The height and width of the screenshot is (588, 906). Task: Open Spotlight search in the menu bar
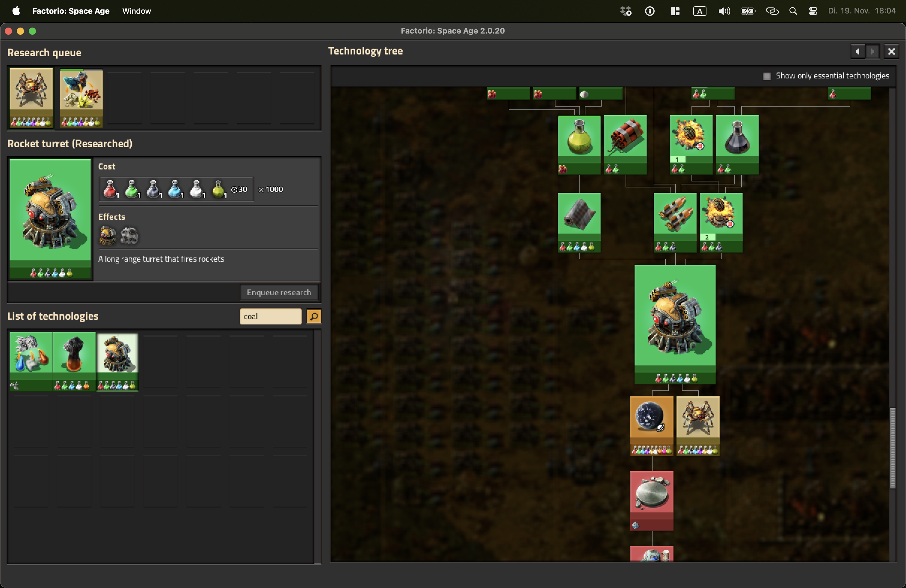pyautogui.click(x=793, y=11)
